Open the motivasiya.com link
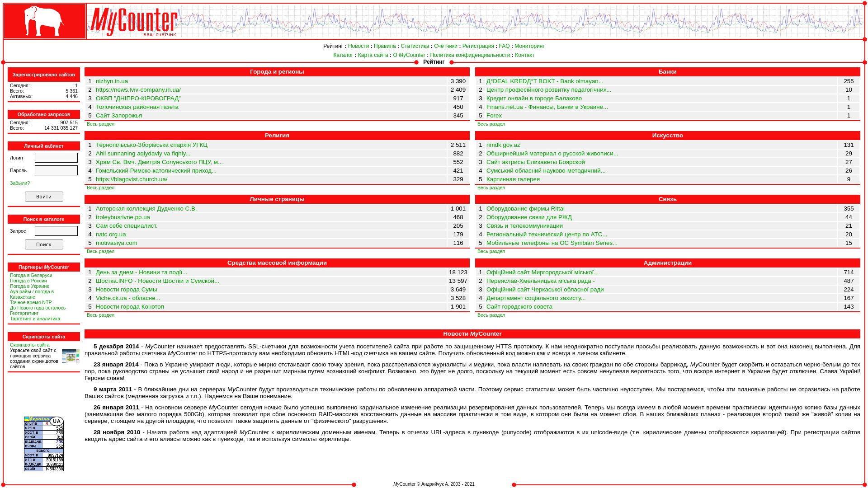868x488 pixels. pos(117,243)
